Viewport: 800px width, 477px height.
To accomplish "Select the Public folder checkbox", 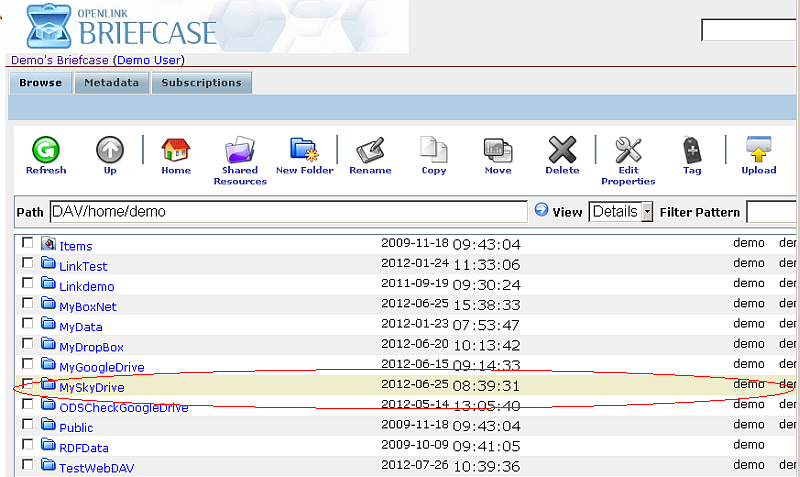I will (x=28, y=425).
